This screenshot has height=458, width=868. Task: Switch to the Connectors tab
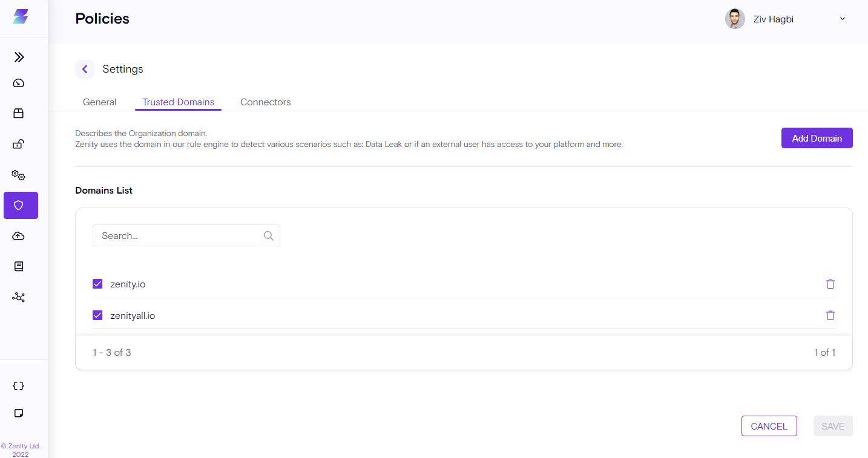(x=265, y=102)
